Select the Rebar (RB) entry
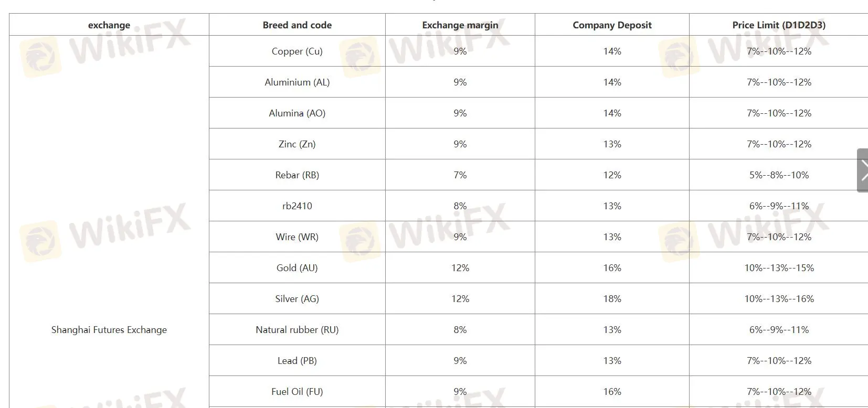The width and height of the screenshot is (868, 408). point(297,175)
